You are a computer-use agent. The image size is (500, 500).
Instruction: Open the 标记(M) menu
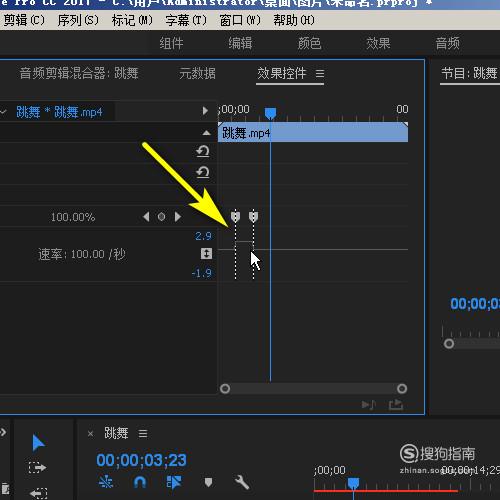[132, 20]
